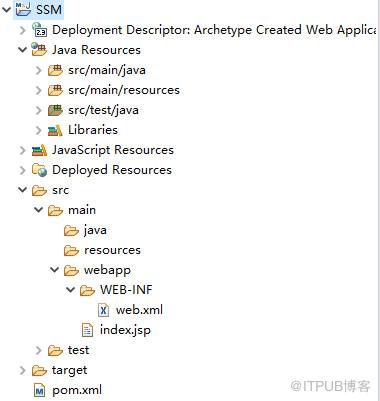This screenshot has width=380, height=401.
Task: Click the Libraries books icon
Action: [55, 130]
